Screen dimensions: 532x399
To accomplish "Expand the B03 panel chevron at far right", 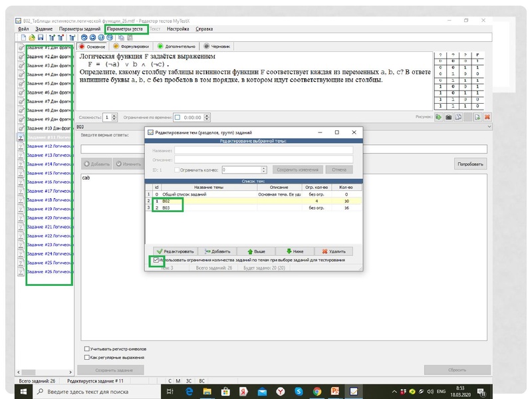I will coord(489,126).
